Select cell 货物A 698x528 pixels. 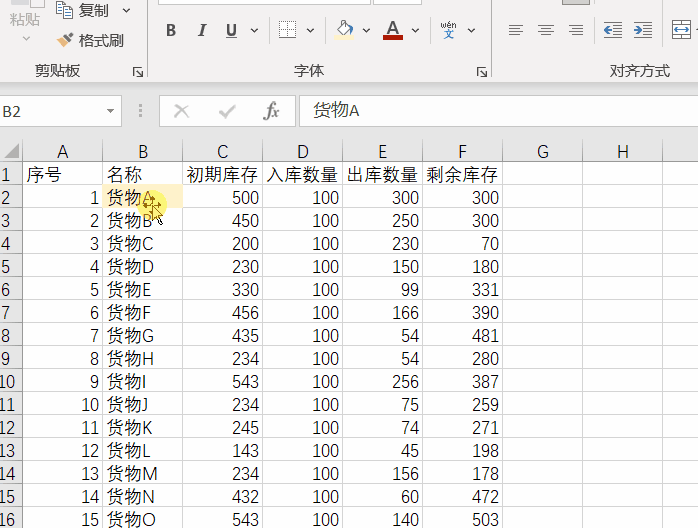pos(143,197)
